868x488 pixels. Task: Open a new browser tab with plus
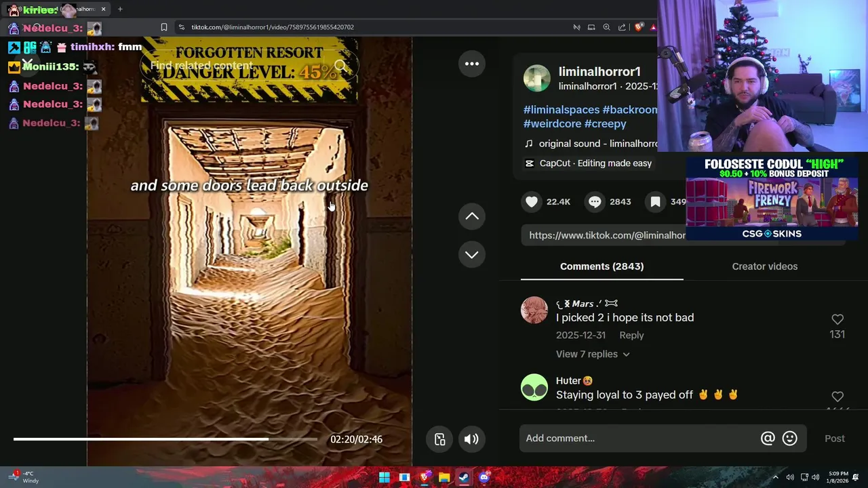click(x=120, y=9)
